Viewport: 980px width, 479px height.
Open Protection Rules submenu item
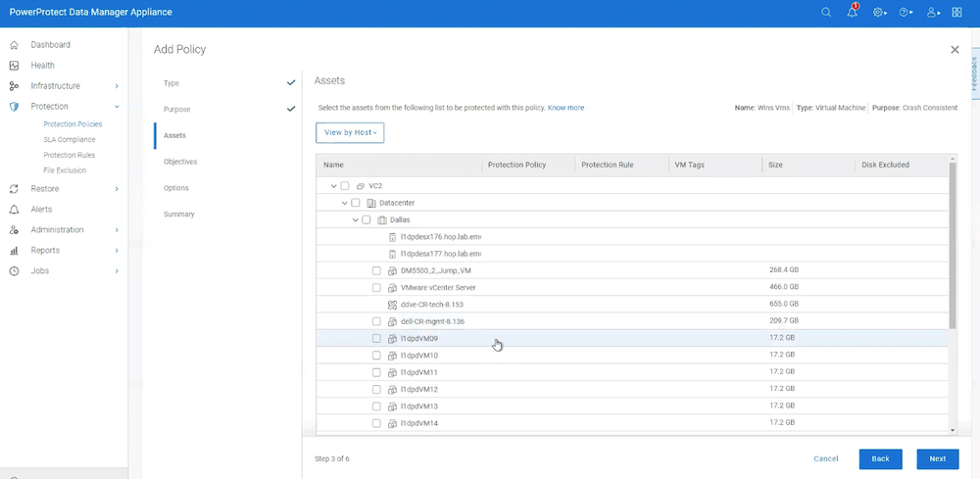[x=70, y=155]
